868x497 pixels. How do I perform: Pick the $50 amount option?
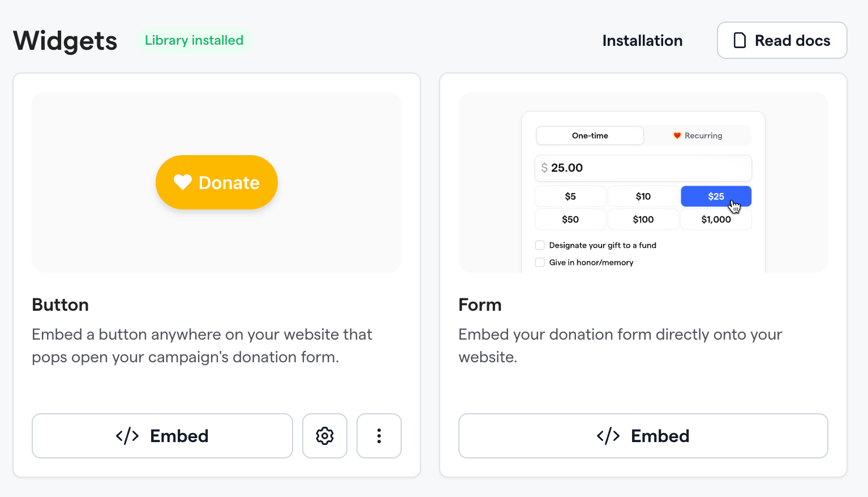[x=570, y=220]
